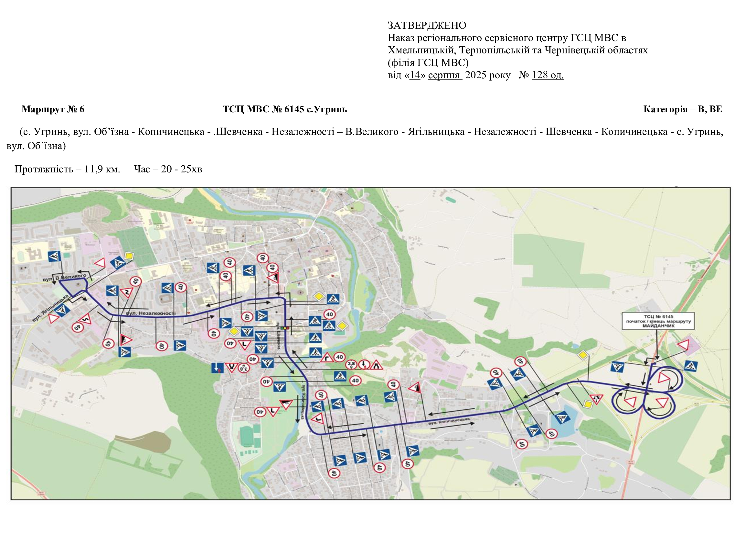
Task: Click the underlined month серпня
Action: 444,75
